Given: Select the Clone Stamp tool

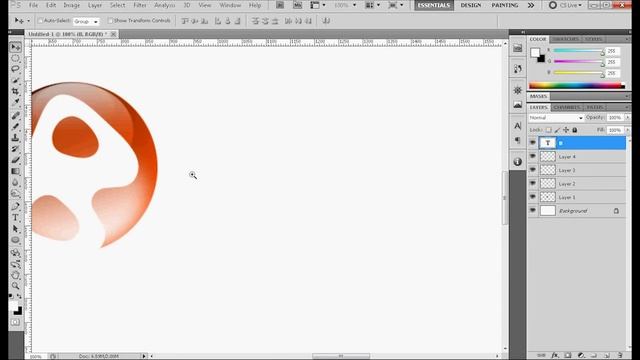Looking at the screenshot, I should (x=16, y=138).
